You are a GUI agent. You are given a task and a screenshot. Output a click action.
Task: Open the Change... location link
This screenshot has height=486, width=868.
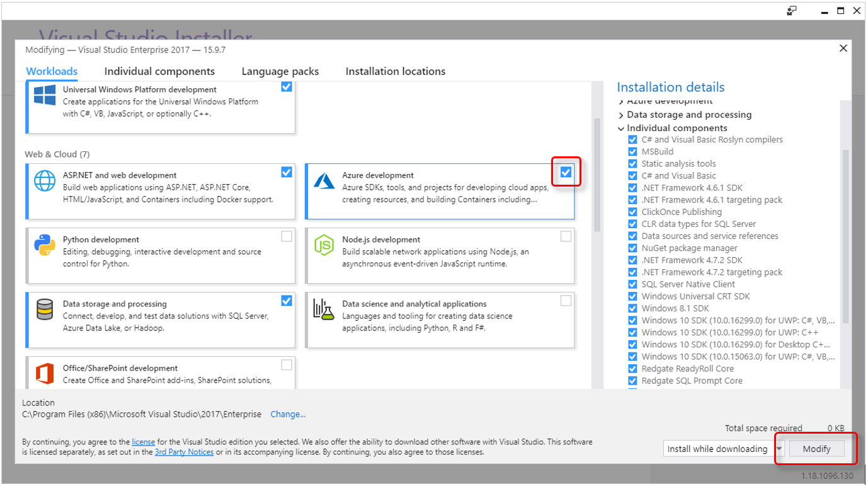pos(288,414)
